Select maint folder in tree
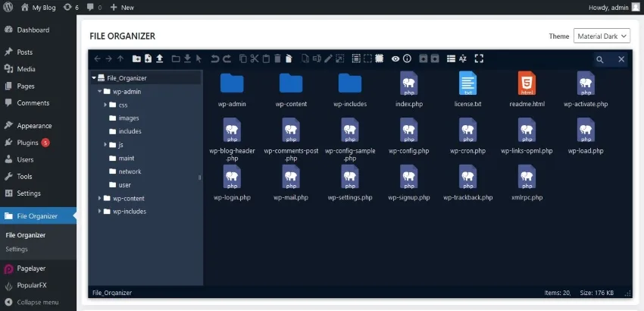This screenshot has width=644, height=311. 122,158
